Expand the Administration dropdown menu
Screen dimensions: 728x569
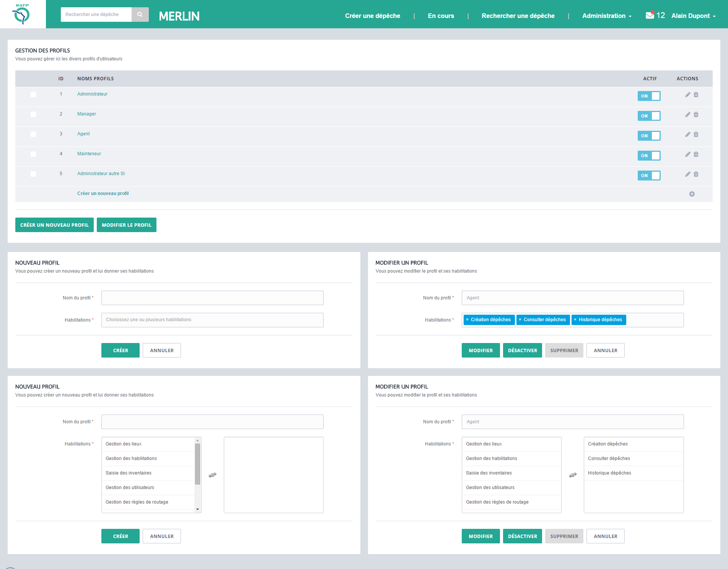click(x=607, y=16)
